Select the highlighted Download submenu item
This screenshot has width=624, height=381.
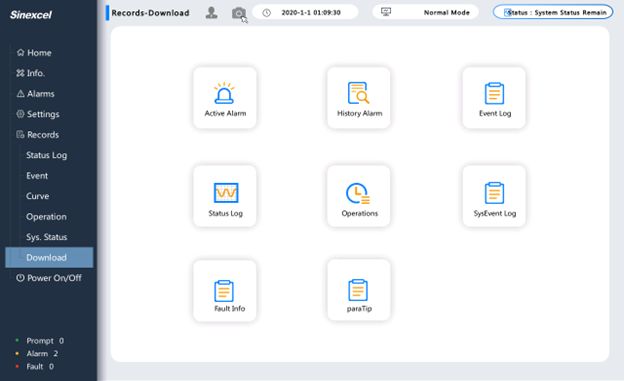click(x=49, y=258)
